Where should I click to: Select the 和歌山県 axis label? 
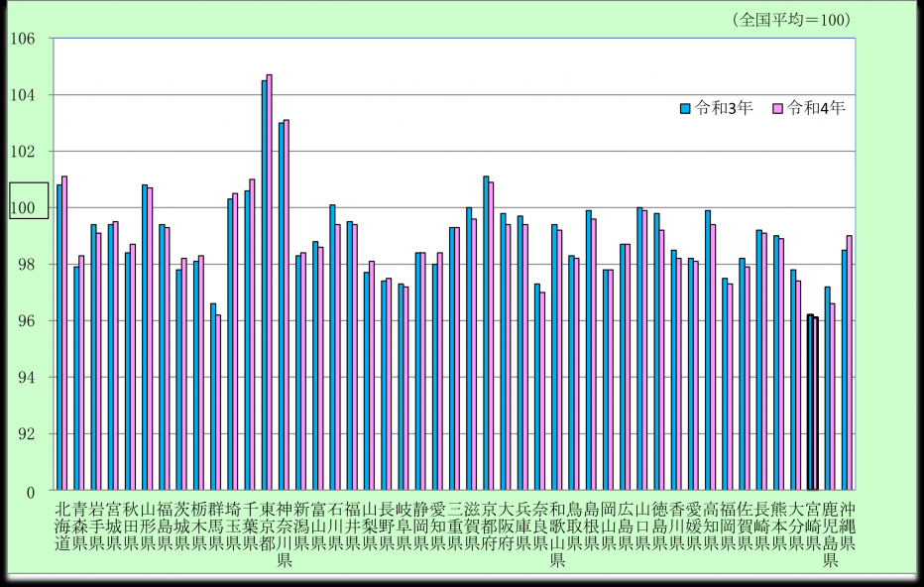pos(558,534)
